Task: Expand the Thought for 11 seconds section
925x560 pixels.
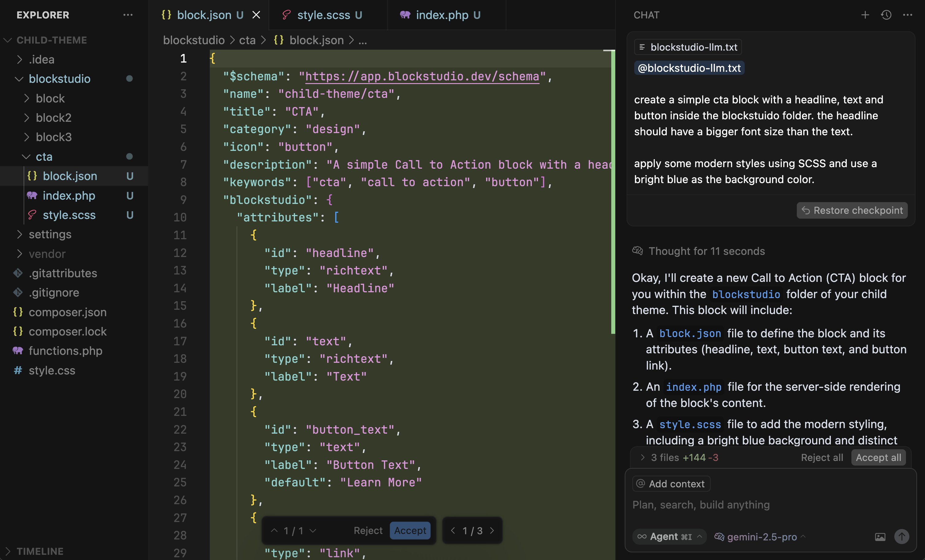Action: (x=699, y=251)
